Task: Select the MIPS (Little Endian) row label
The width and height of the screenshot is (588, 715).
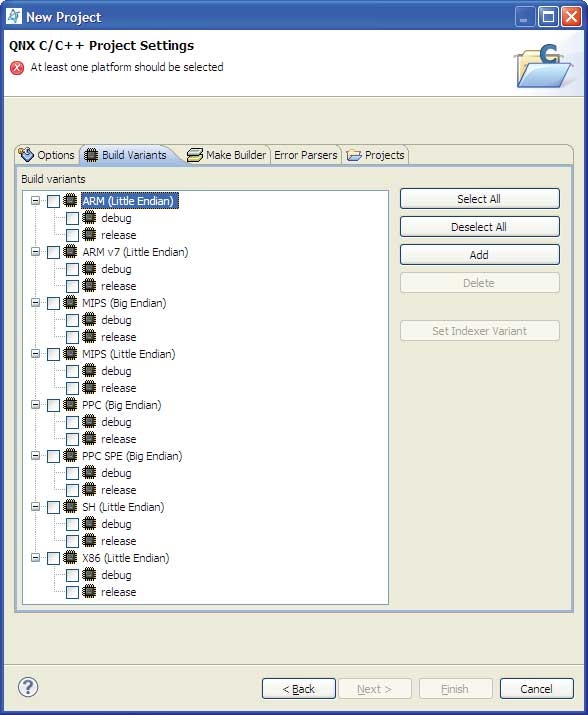Action: [x=129, y=354]
